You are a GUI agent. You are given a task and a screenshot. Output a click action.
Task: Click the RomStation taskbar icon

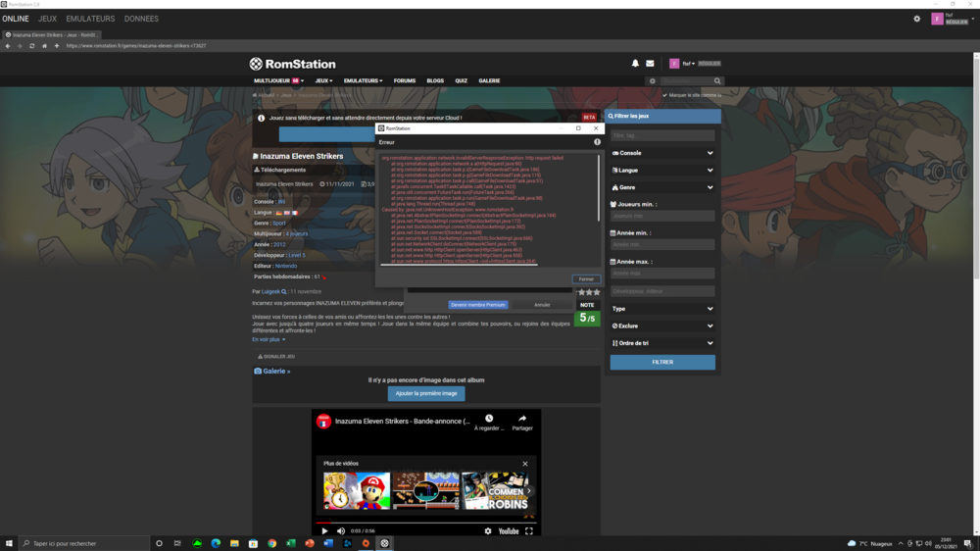384,543
